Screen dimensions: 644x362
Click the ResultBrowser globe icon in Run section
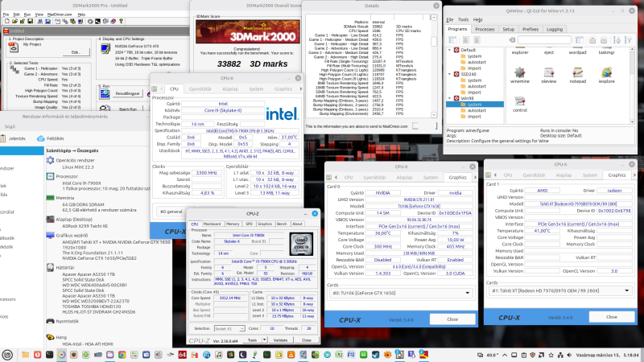tap(105, 93)
